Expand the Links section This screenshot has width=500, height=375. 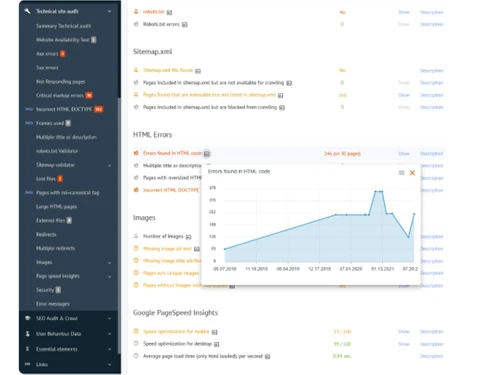tap(109, 365)
